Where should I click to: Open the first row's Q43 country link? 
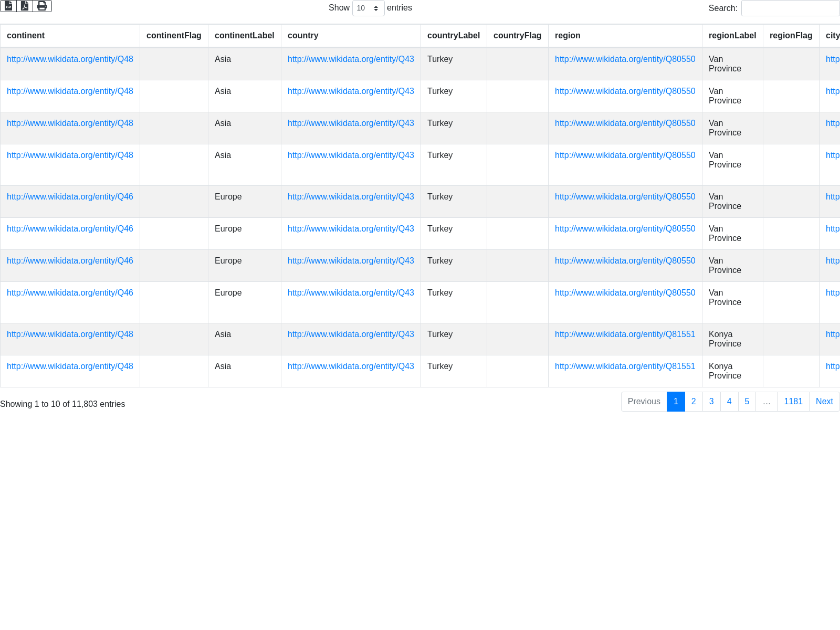coord(351,59)
